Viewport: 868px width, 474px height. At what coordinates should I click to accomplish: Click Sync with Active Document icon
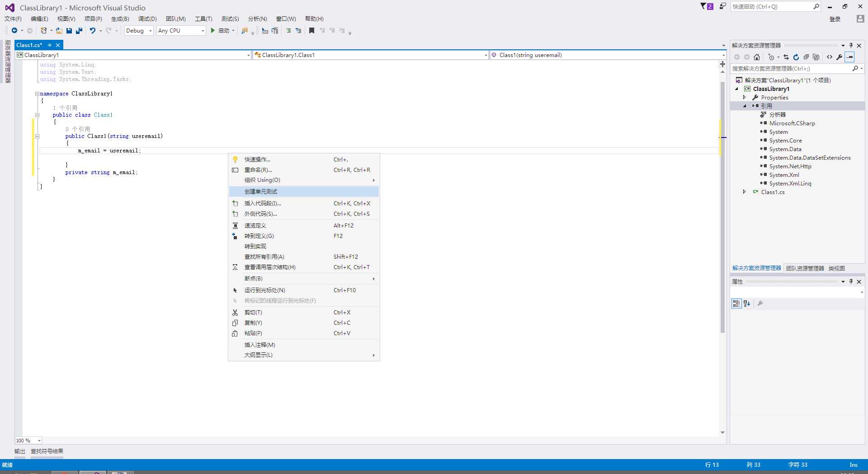click(786, 57)
